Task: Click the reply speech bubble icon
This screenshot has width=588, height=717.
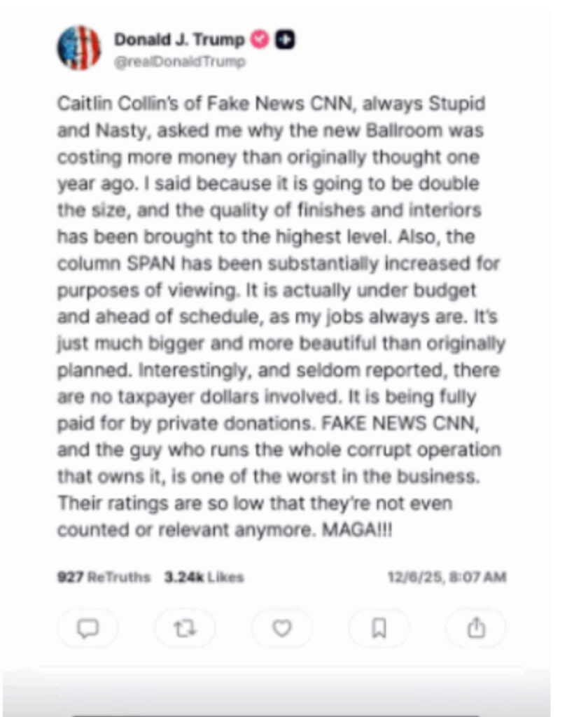Action: (x=87, y=628)
